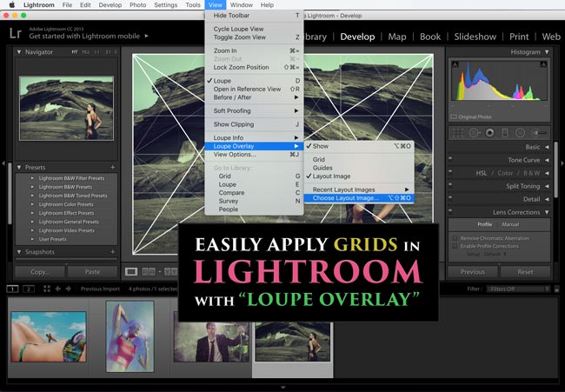Viewport: 565px width, 392px height.
Task: Click the Reset button
Action: [525, 272]
